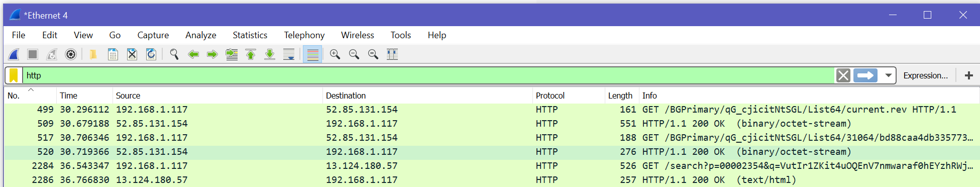
Task: Open the File menu
Action: (x=19, y=35)
